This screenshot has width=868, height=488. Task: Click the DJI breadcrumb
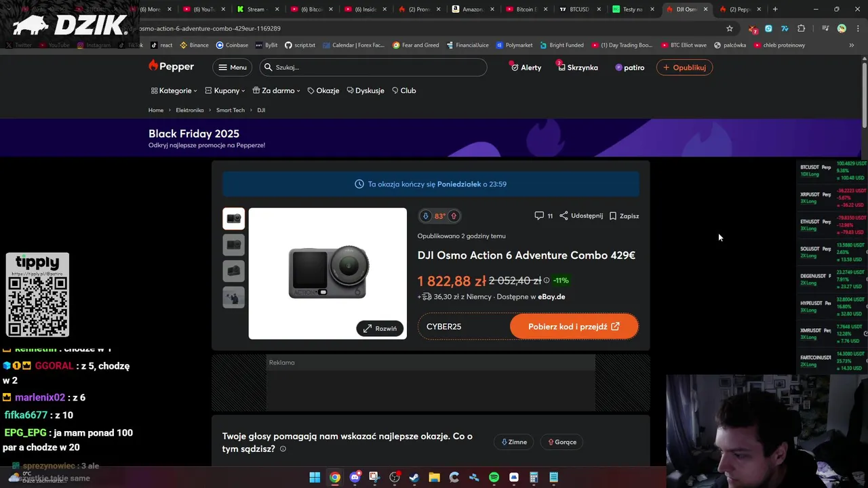click(261, 110)
